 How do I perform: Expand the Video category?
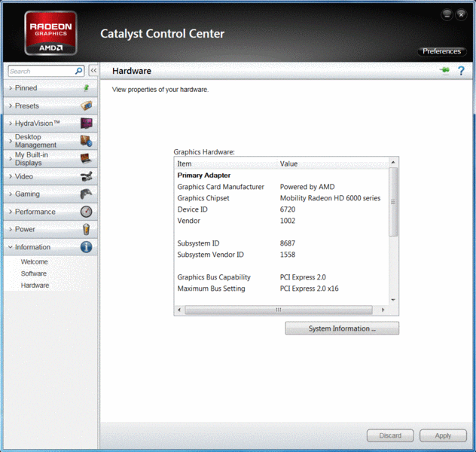coord(50,176)
